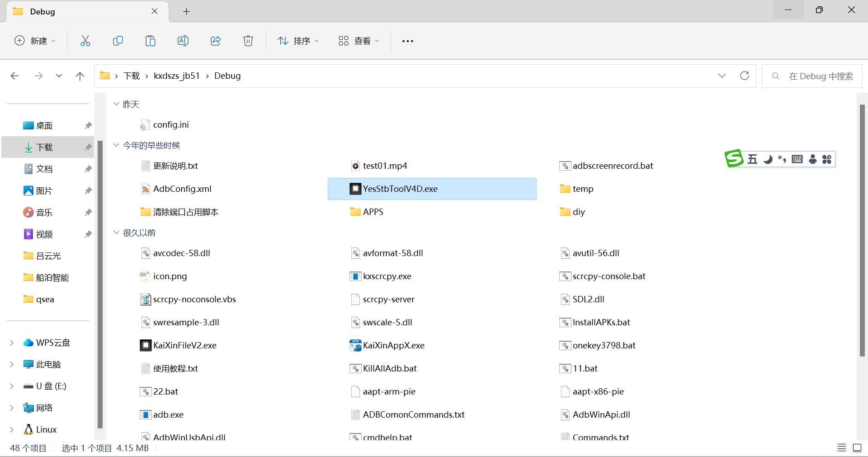Collapse the 很久以前 file group

(x=116, y=233)
